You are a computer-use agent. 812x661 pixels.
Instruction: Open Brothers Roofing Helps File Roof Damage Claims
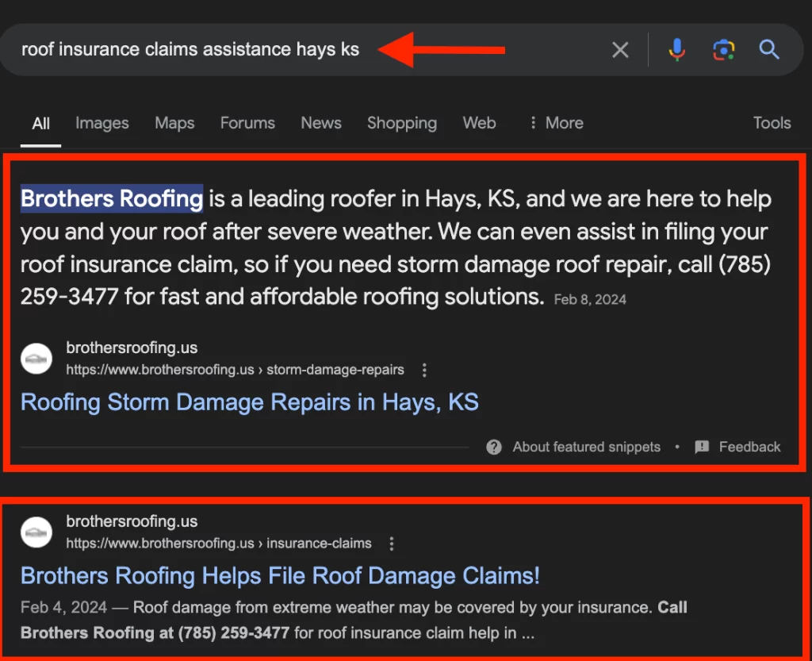(x=280, y=576)
